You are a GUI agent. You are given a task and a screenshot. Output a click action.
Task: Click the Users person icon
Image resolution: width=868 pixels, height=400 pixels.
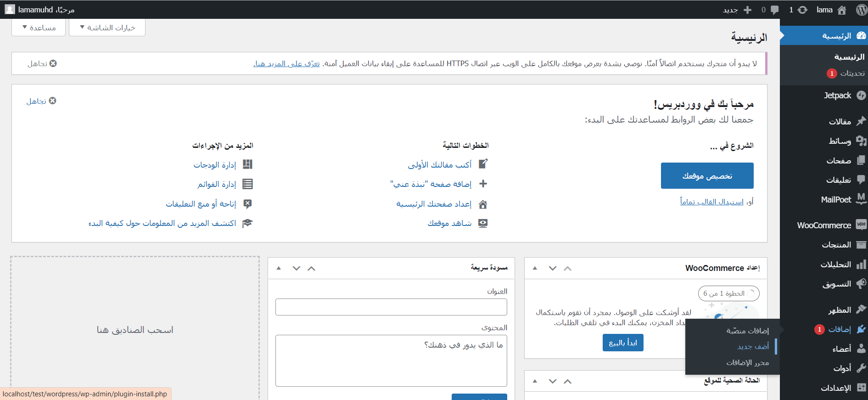(861, 349)
